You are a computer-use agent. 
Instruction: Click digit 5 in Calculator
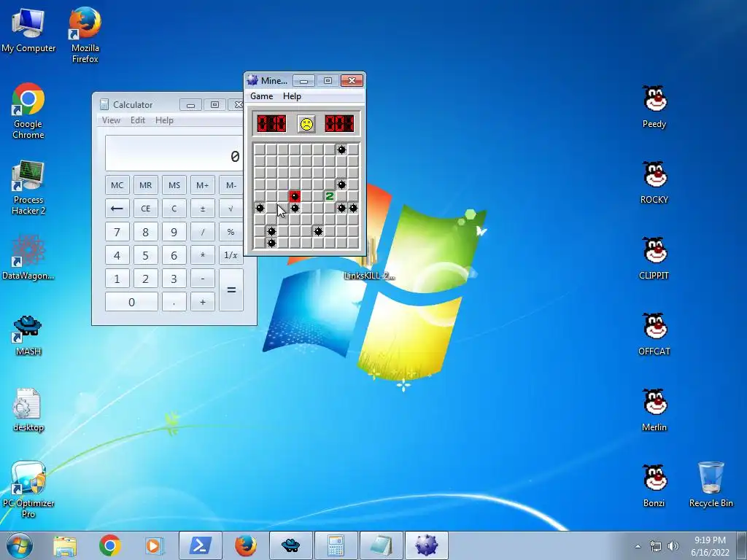[145, 255]
